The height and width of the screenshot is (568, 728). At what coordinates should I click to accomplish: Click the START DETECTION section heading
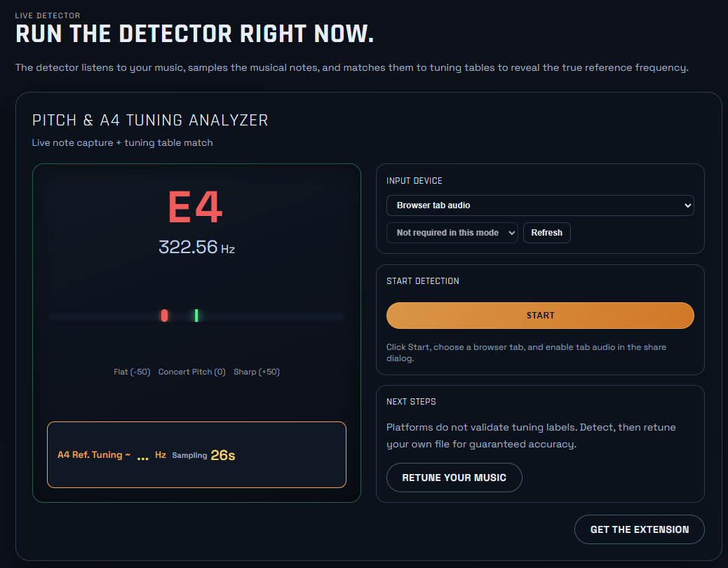422,281
